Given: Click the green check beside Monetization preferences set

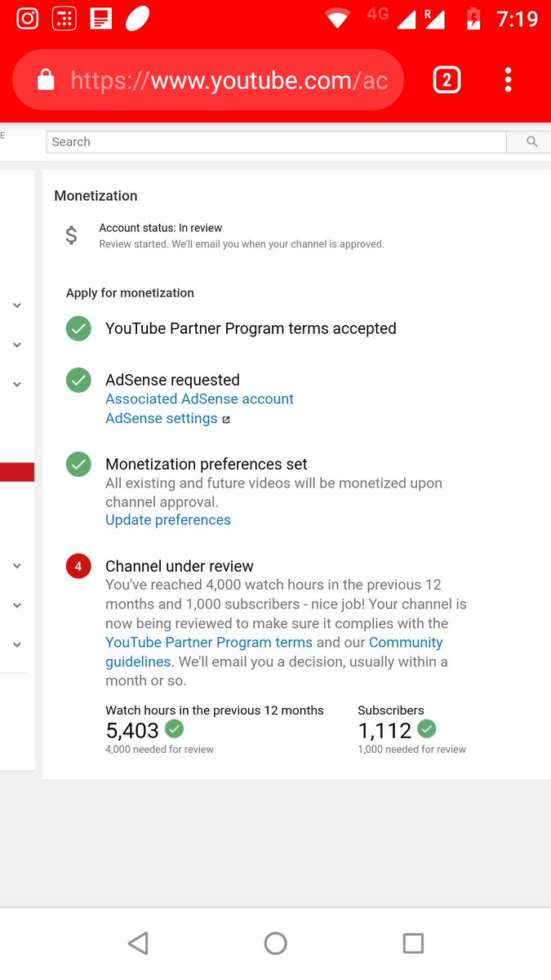Looking at the screenshot, I should pyautogui.click(x=78, y=464).
